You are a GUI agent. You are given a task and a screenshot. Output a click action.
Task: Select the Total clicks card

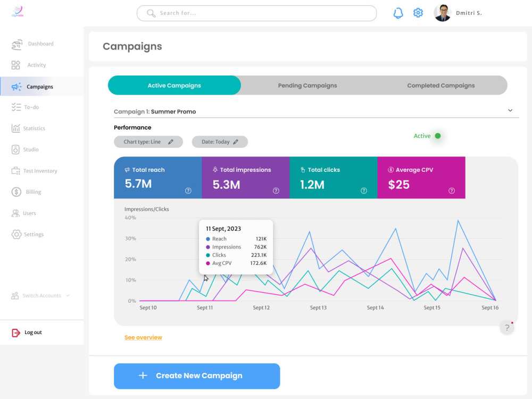334,178
